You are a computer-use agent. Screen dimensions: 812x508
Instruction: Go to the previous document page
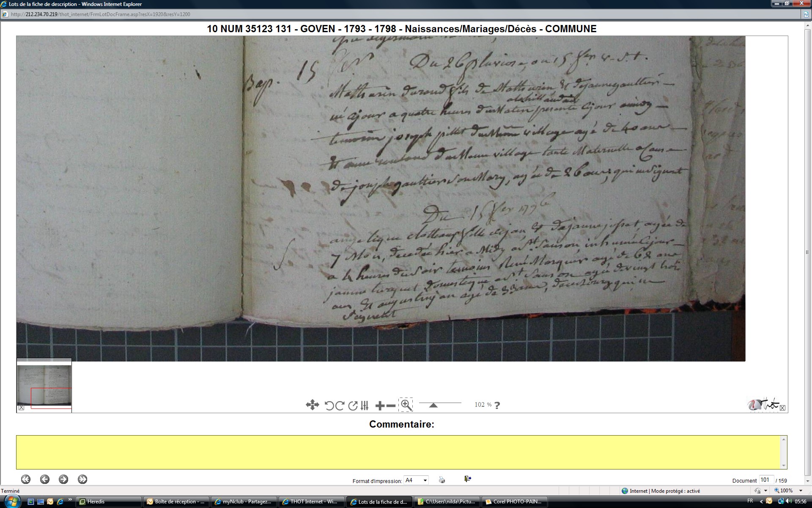[45, 479]
